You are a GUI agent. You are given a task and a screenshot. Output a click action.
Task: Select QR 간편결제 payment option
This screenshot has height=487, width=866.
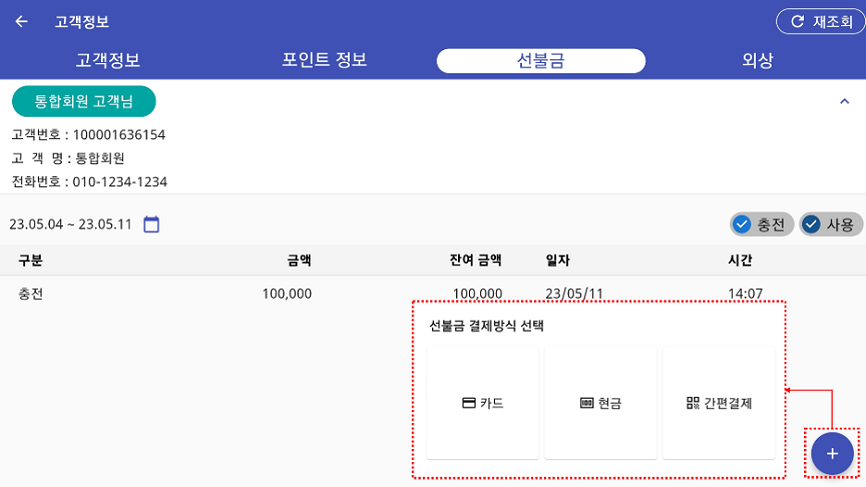point(719,403)
